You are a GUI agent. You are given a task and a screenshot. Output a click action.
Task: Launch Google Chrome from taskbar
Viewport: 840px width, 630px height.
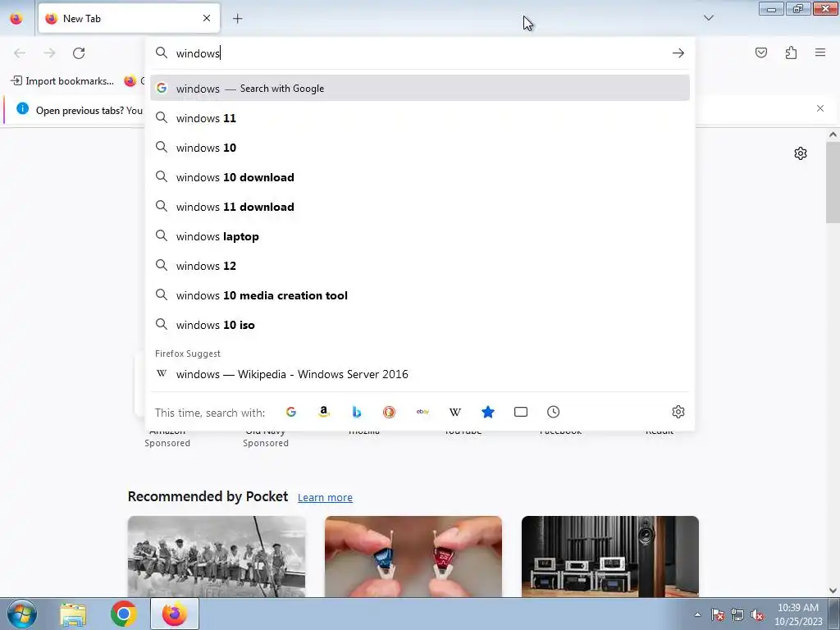click(123, 614)
